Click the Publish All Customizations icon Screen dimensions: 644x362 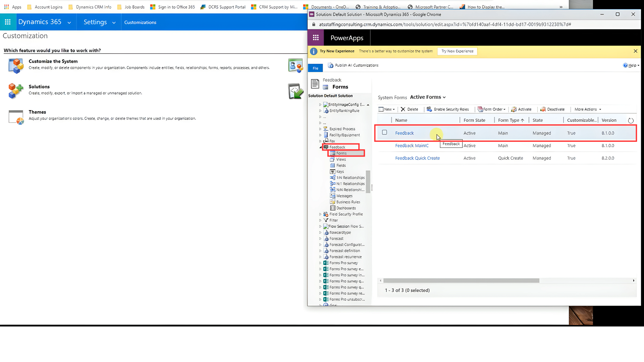tap(331, 65)
